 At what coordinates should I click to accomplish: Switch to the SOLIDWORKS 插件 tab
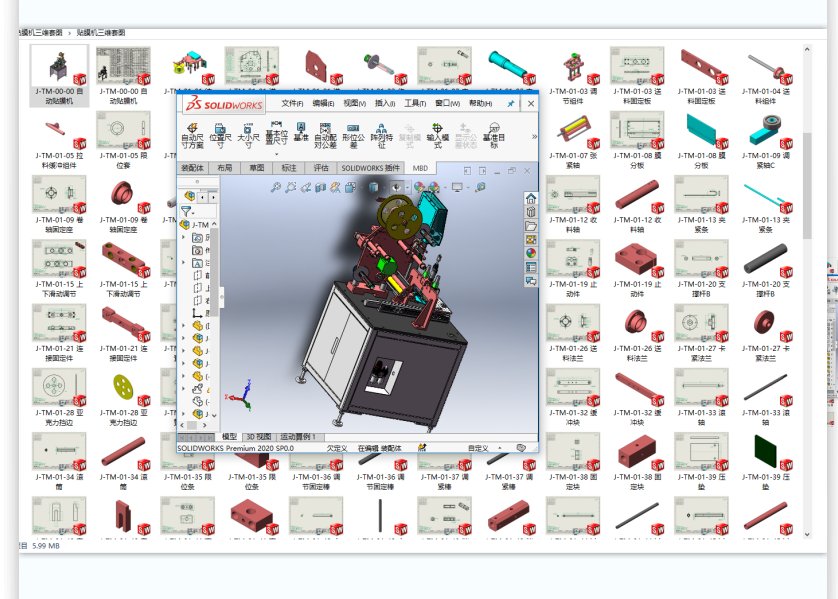(370, 168)
